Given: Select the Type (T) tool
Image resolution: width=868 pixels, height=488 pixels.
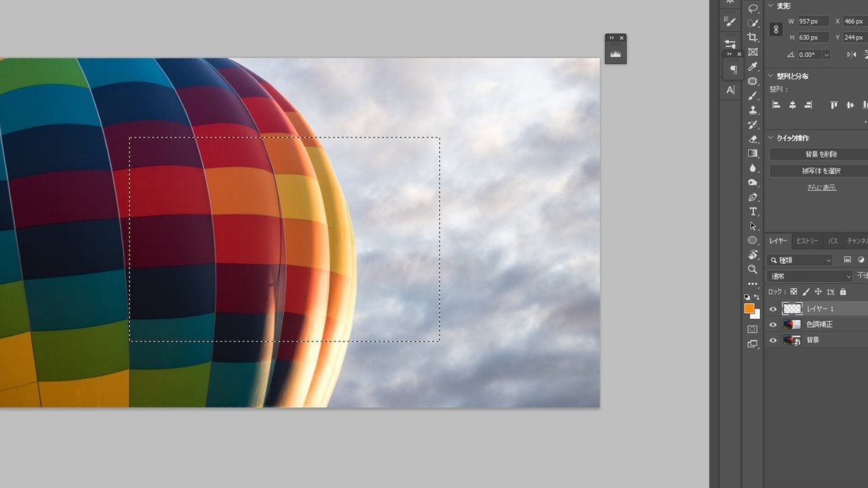Looking at the screenshot, I should click(x=753, y=211).
